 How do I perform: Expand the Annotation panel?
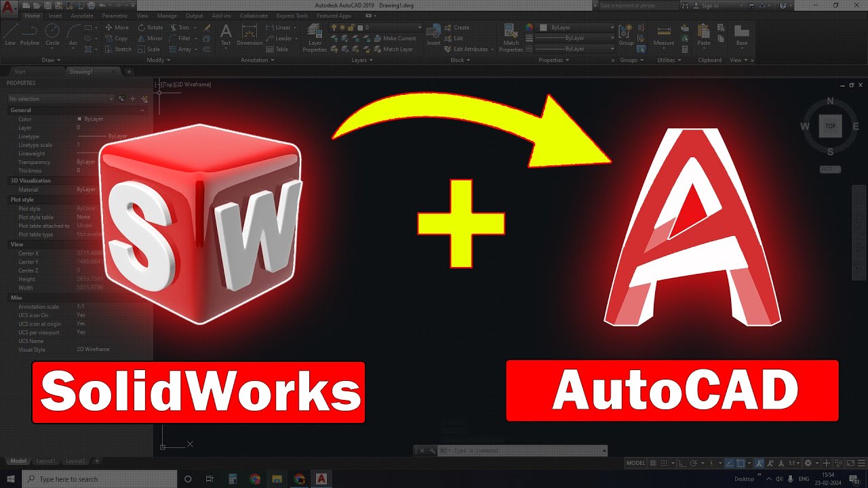(258, 60)
